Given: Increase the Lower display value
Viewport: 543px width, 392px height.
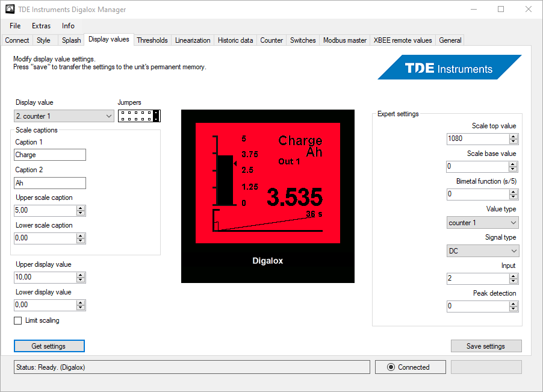Looking at the screenshot, I should click(x=81, y=302).
